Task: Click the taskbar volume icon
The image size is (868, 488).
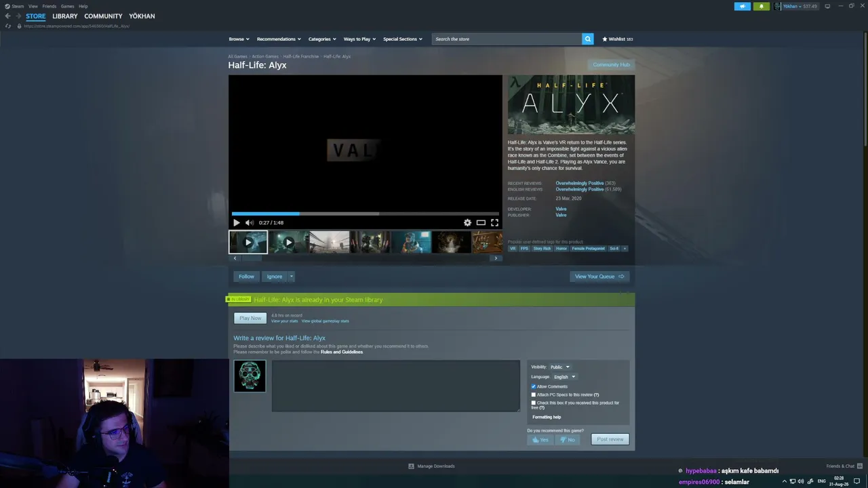Action: (801, 481)
